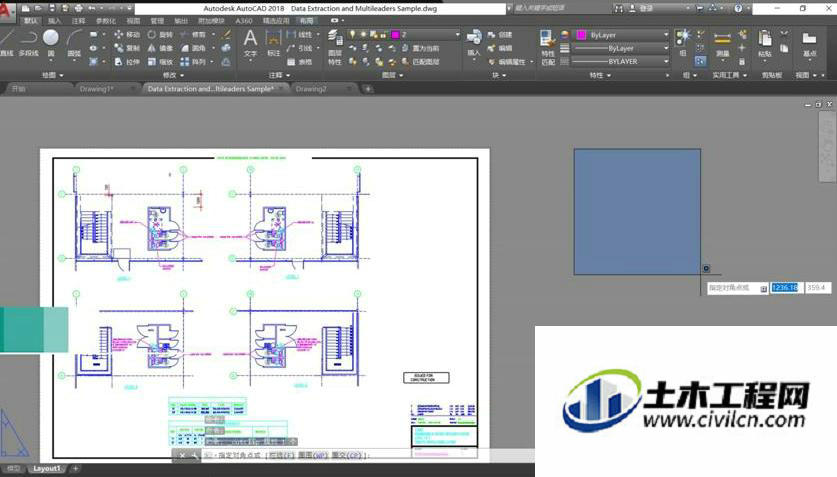This screenshot has width=837, height=477.
Task: Click the highlighted X coordinate input field
Action: 786,288
